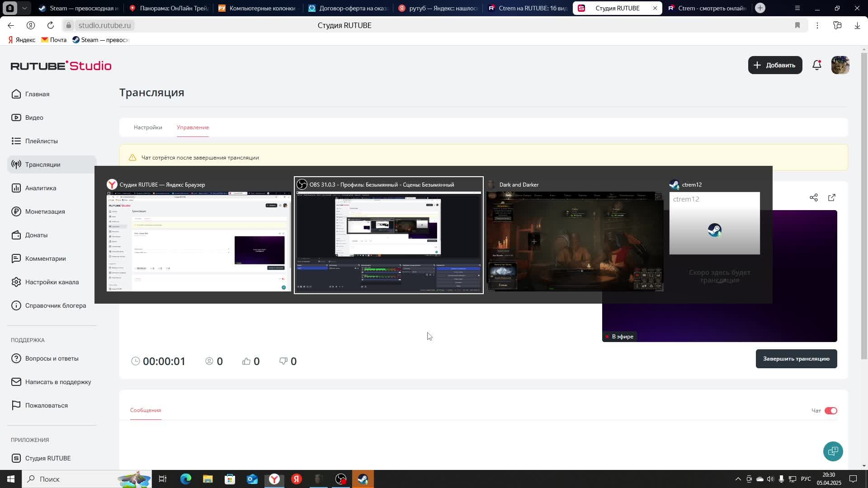868x488 pixels.
Task: Open Донаты sidebar section
Action: pyautogui.click(x=36, y=235)
